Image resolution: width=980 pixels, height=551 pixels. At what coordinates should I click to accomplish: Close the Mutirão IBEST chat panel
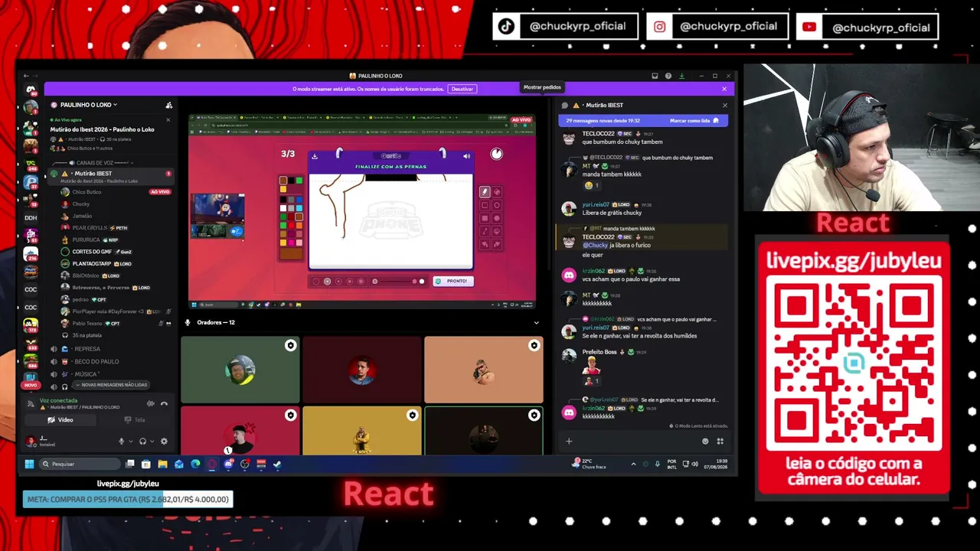click(x=724, y=105)
